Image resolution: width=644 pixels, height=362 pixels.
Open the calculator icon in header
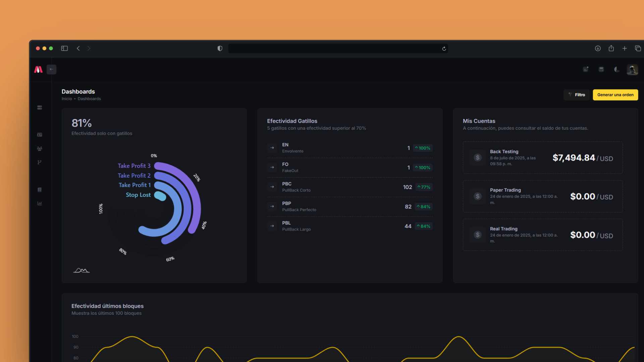tap(601, 69)
